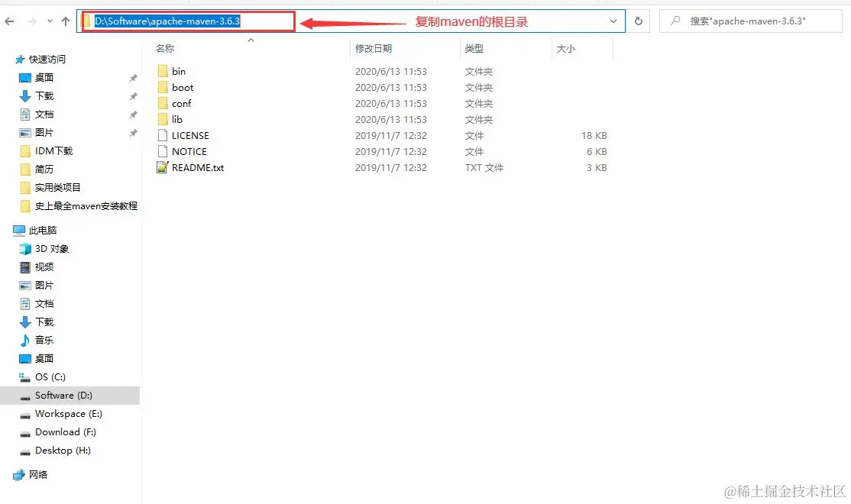
Task: Open 下载 under This PC
Action: (44, 321)
